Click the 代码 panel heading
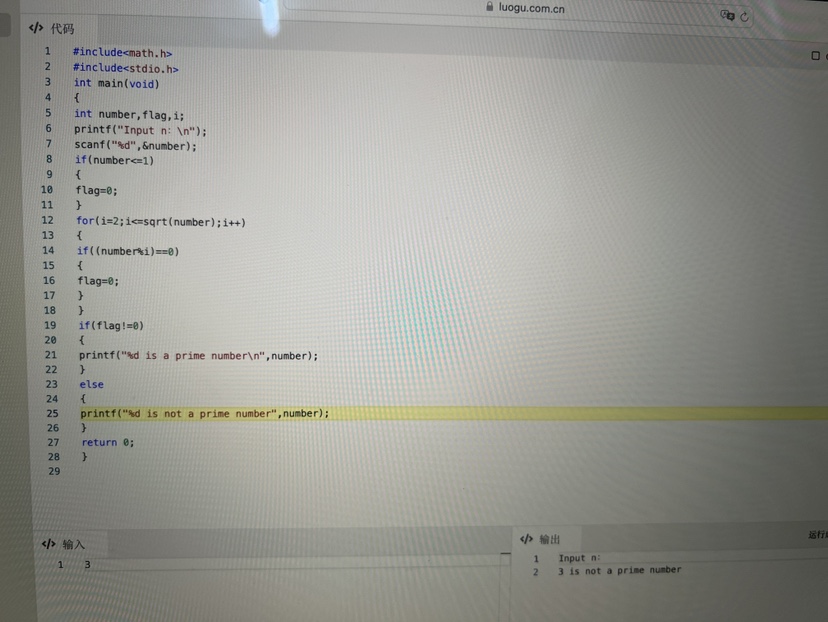 (62, 29)
